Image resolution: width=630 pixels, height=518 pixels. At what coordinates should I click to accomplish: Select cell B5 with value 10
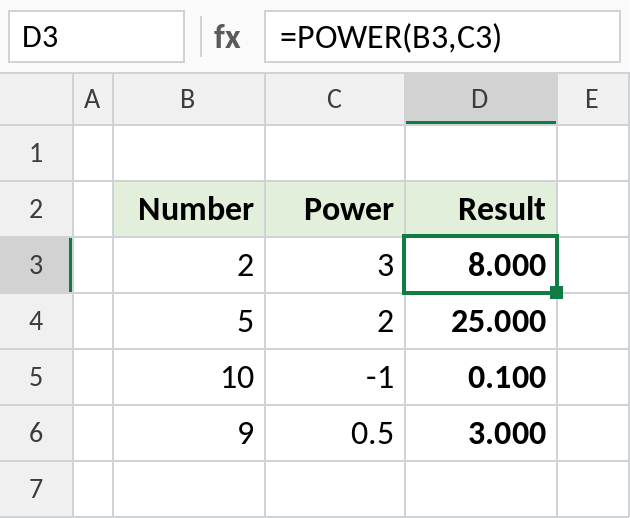click(x=189, y=377)
